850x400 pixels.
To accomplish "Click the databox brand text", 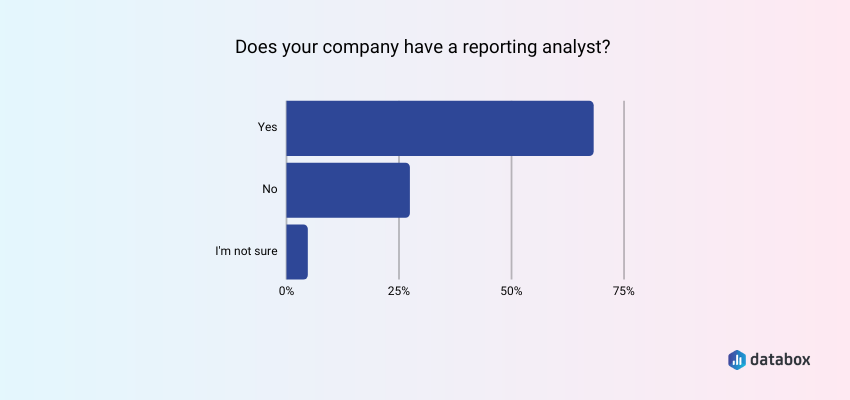I will [780, 359].
